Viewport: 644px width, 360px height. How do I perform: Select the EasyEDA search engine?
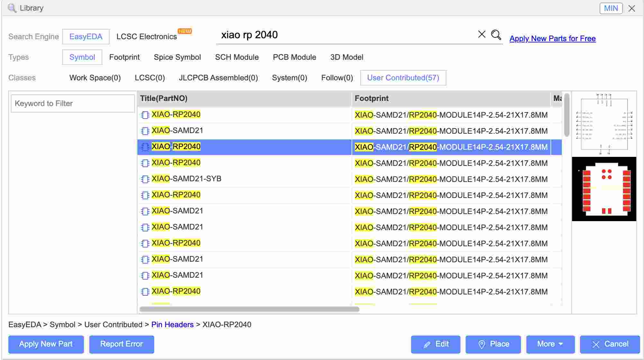[86, 37]
